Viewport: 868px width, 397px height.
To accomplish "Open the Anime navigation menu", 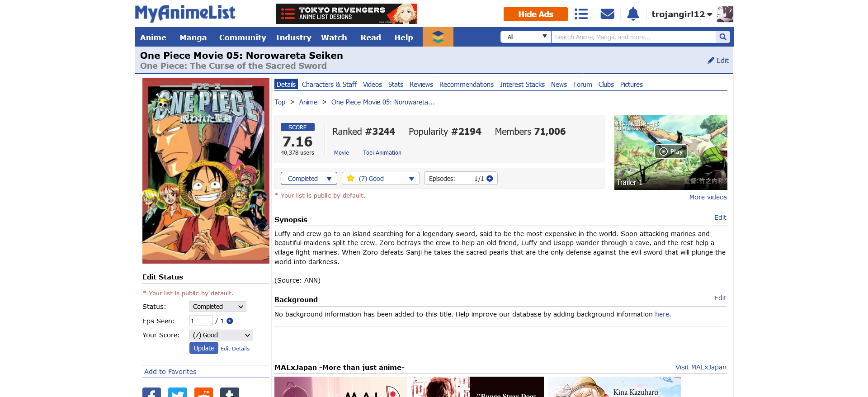I will (x=153, y=38).
